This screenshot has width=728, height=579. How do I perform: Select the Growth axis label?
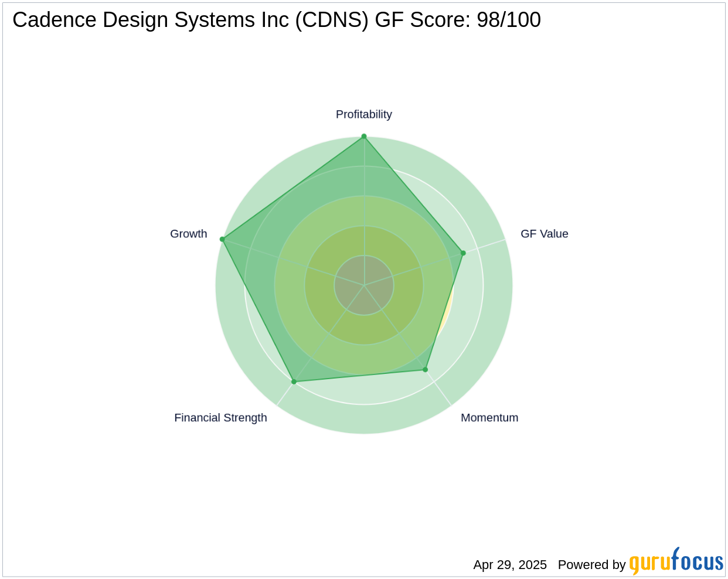click(189, 234)
